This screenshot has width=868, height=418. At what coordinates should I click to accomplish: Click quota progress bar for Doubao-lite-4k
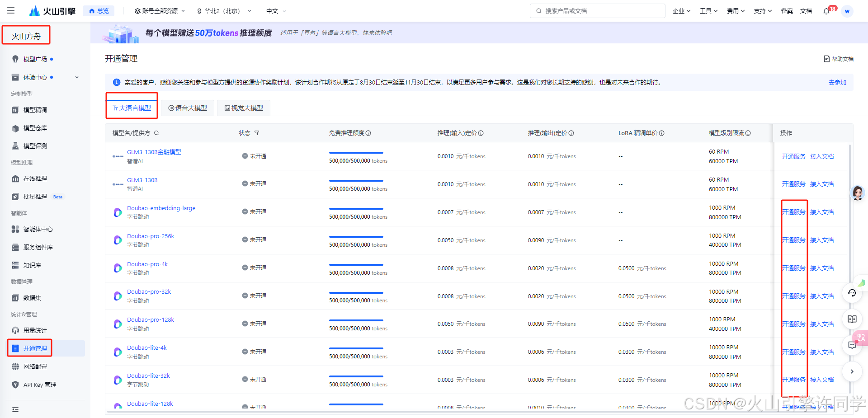[x=356, y=348]
